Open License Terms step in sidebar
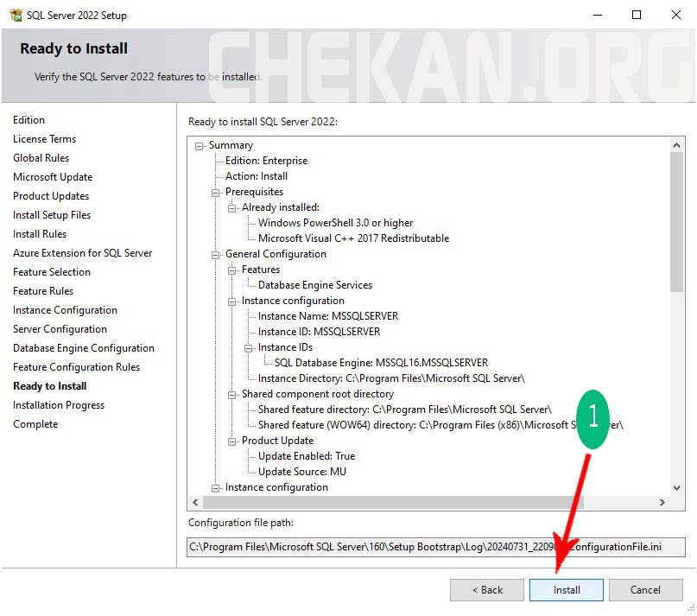 [44, 139]
